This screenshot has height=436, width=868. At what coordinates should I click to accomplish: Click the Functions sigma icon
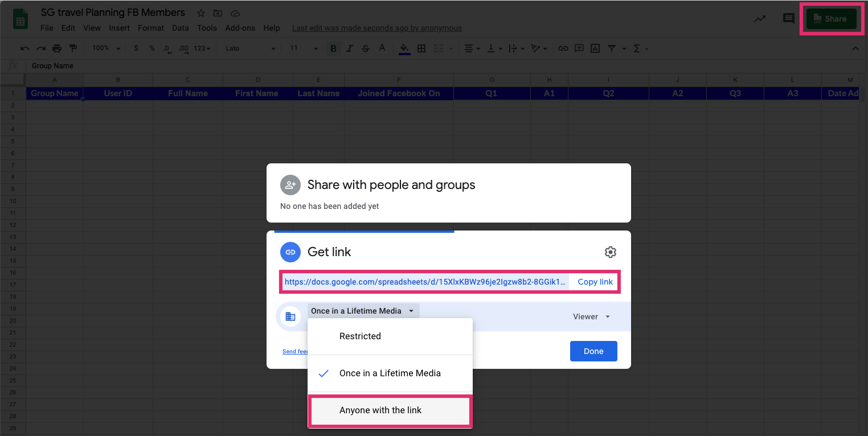click(x=637, y=48)
